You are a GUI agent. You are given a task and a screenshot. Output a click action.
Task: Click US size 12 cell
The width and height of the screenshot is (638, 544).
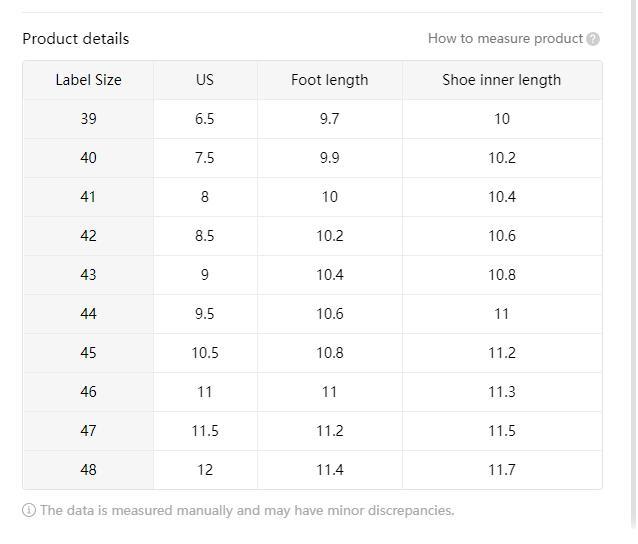coord(205,470)
